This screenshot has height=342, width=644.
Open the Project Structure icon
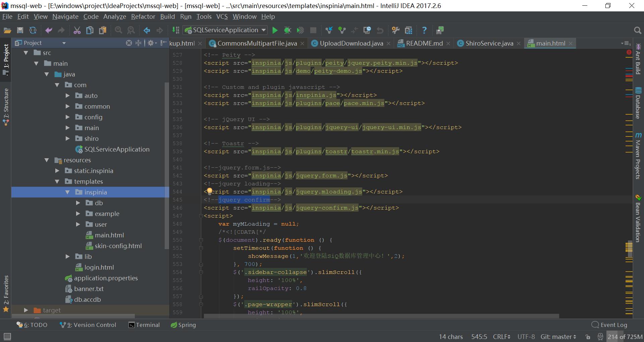click(x=409, y=31)
